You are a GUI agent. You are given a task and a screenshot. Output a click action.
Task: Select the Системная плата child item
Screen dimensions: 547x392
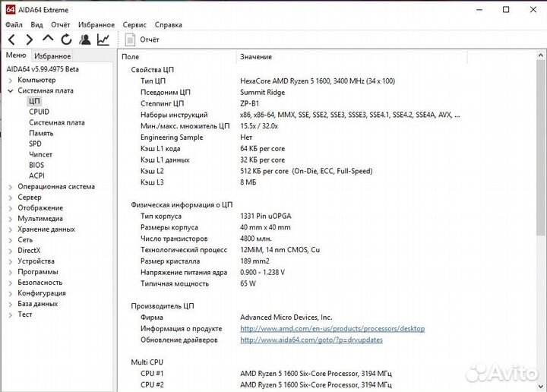[57, 122]
